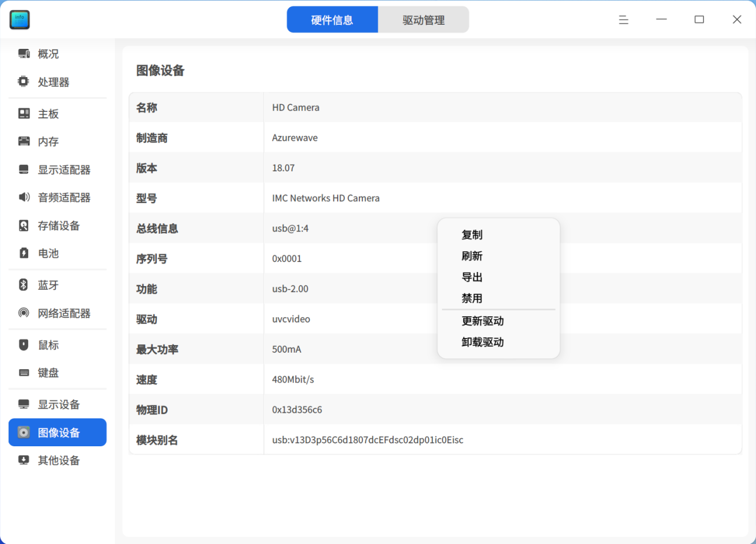Open the 显示适配器 sidebar label
Viewport: 756px width, 544px height.
64,170
